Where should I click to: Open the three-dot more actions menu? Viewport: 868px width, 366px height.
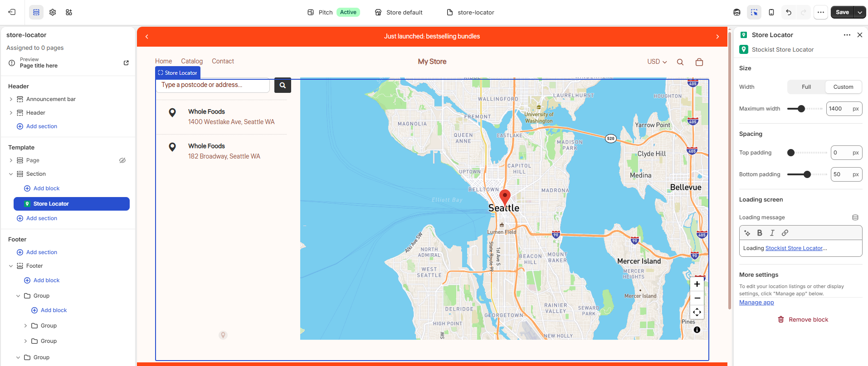pyautogui.click(x=821, y=12)
